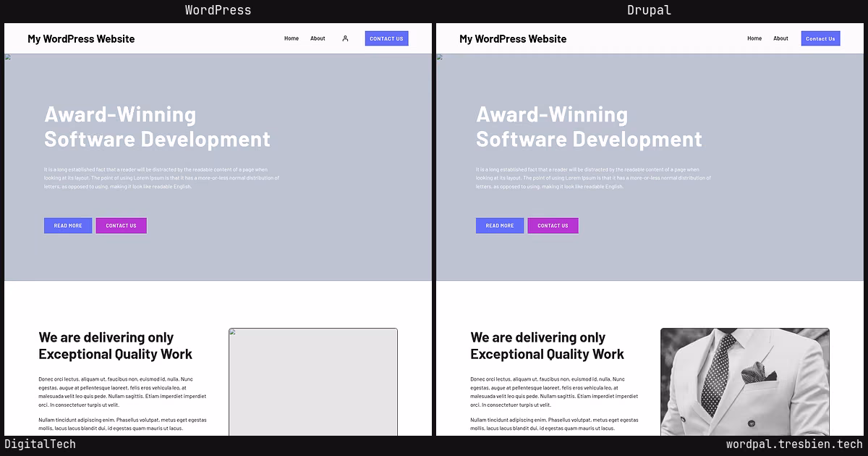The height and width of the screenshot is (456, 868).
Task: Click READ MORE button in Drupal hero
Action: [500, 226]
